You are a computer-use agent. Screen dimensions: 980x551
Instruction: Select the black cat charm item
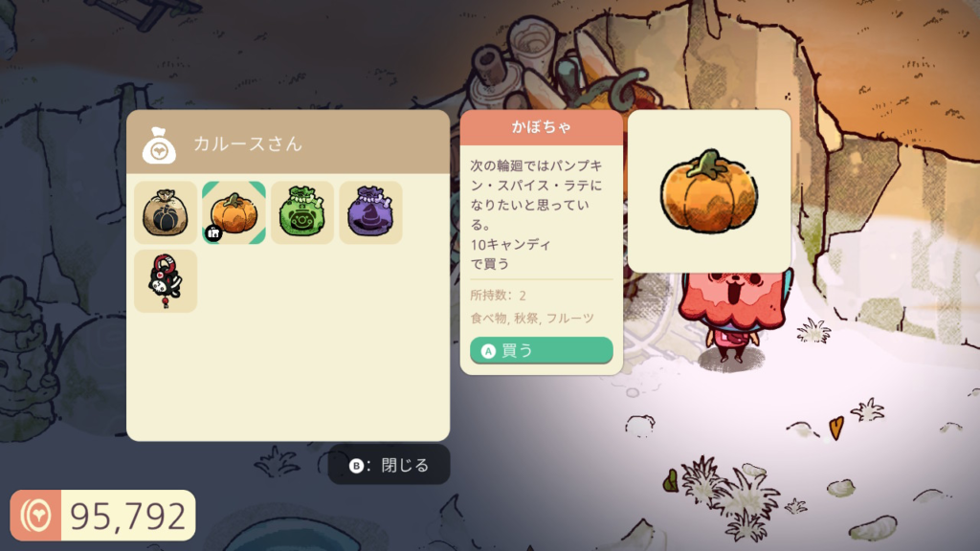[x=166, y=281]
